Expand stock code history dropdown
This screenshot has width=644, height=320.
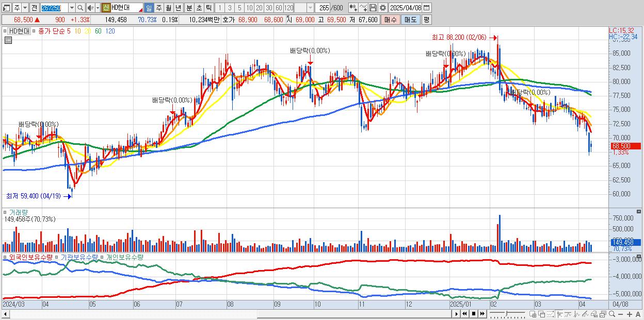pyautogui.click(x=72, y=8)
